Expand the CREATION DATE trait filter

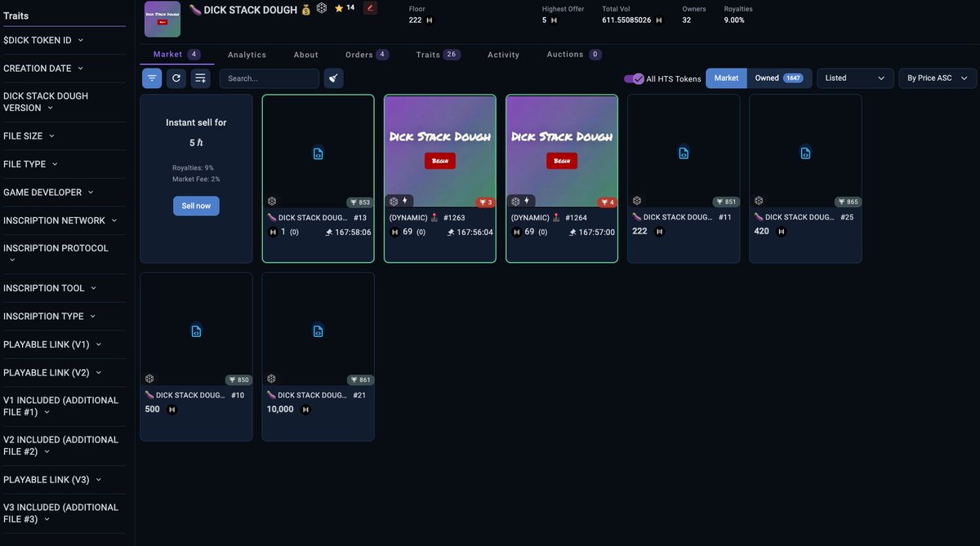pyautogui.click(x=43, y=69)
